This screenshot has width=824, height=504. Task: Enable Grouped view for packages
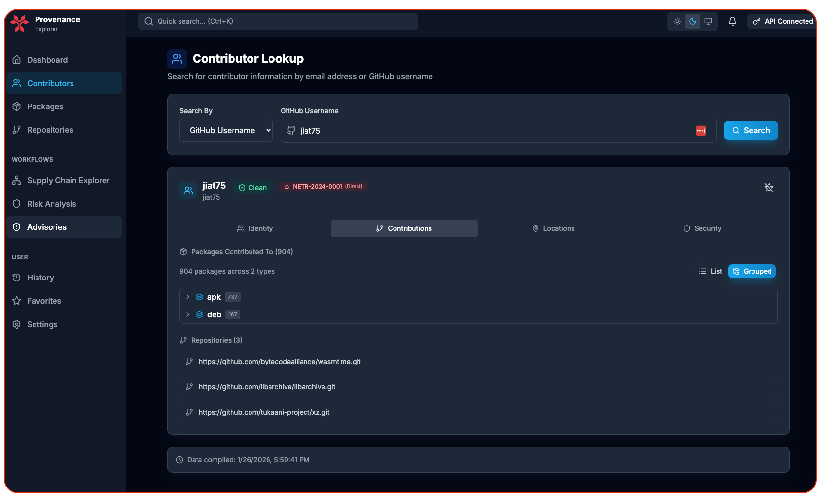pyautogui.click(x=752, y=271)
